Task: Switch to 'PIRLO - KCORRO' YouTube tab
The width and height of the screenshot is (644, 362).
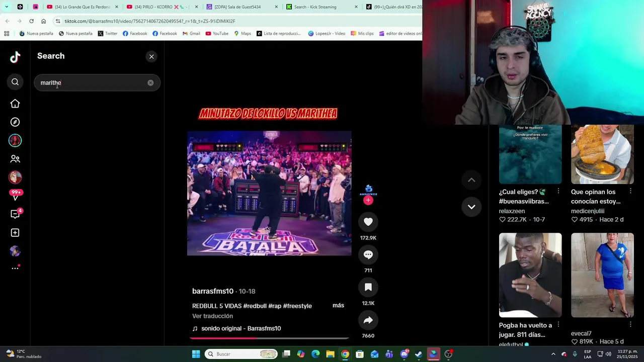Action: tap(162, 7)
